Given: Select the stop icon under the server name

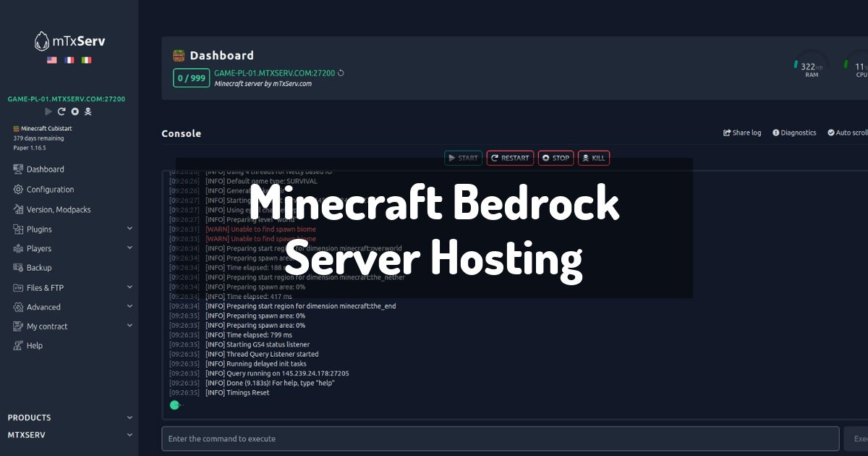Looking at the screenshot, I should (x=75, y=111).
